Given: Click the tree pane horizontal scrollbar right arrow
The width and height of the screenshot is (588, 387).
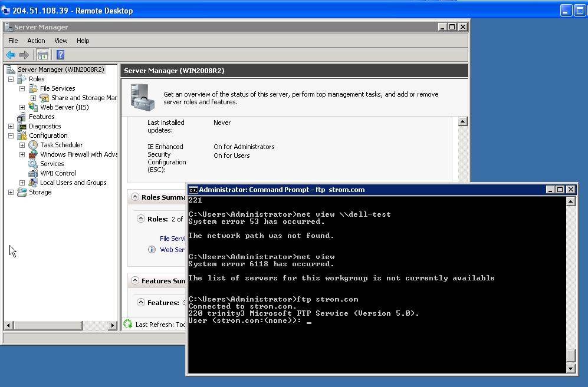Looking at the screenshot, I should (113, 325).
